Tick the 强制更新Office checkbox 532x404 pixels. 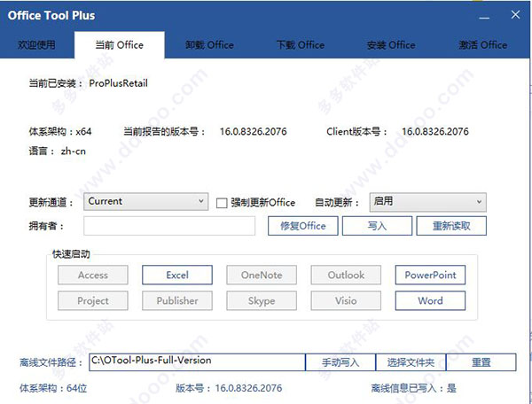[x=222, y=203]
